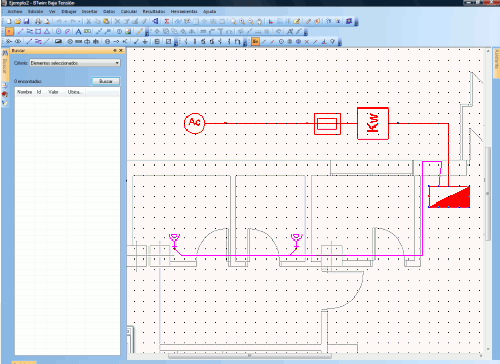Screen dimensions: 500x364
Task: Click the scissors Cut icon
Action: [89, 21]
